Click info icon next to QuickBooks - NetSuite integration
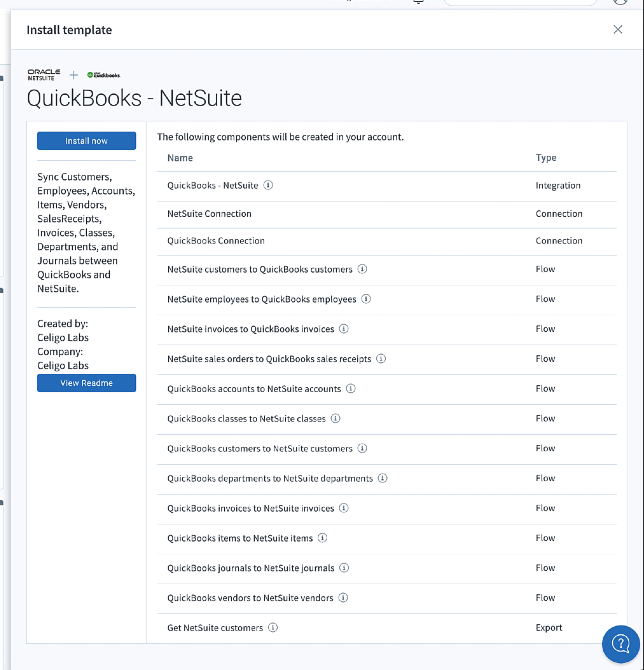 [268, 185]
